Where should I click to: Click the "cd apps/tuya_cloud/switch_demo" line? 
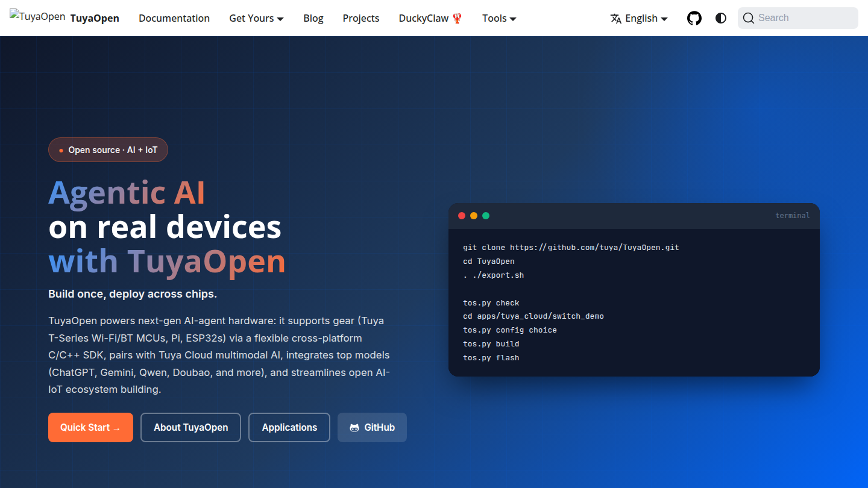[x=533, y=316]
